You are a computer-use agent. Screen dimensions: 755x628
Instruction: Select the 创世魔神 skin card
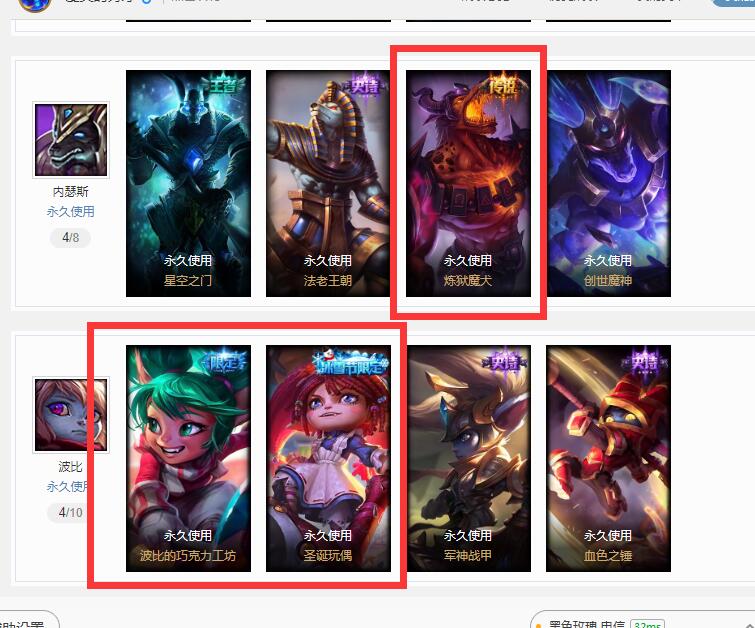click(609, 183)
